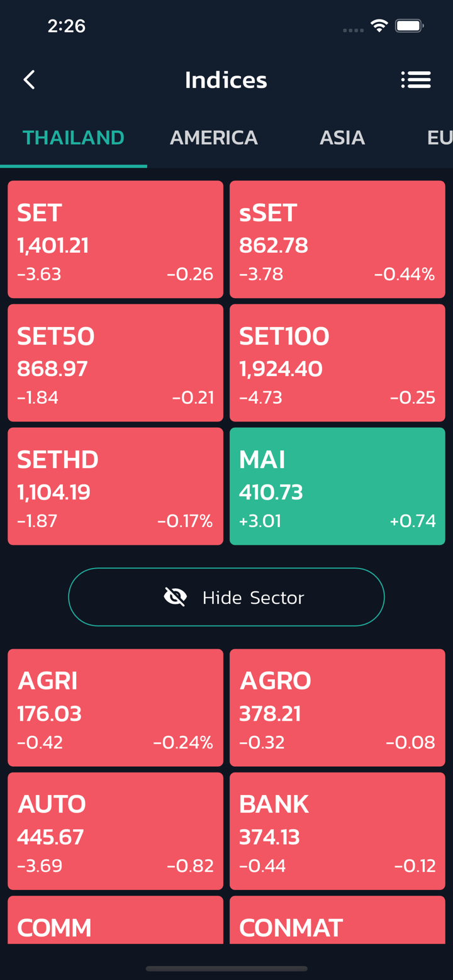Open the partially visible EU tab
Screen dimensions: 453x980
[x=439, y=138]
